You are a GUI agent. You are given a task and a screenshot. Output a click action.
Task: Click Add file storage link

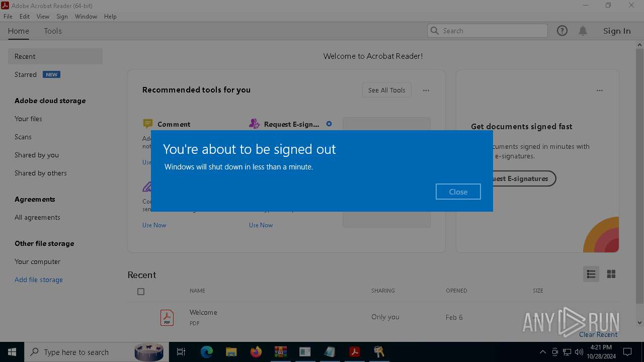coord(39,280)
